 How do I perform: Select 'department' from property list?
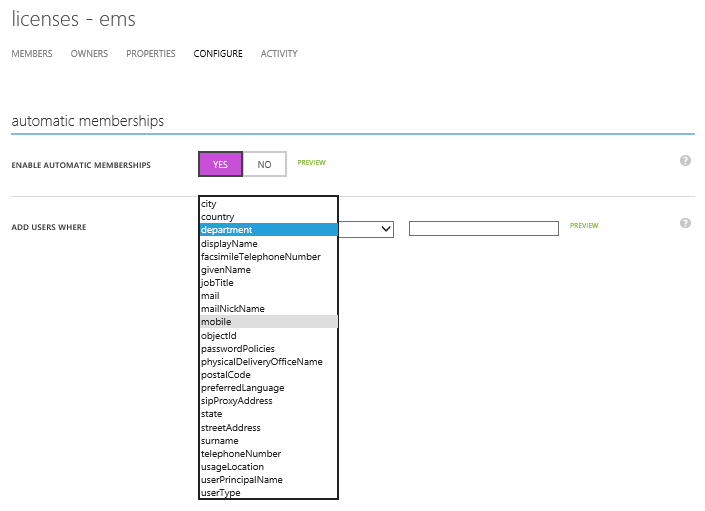coord(268,230)
